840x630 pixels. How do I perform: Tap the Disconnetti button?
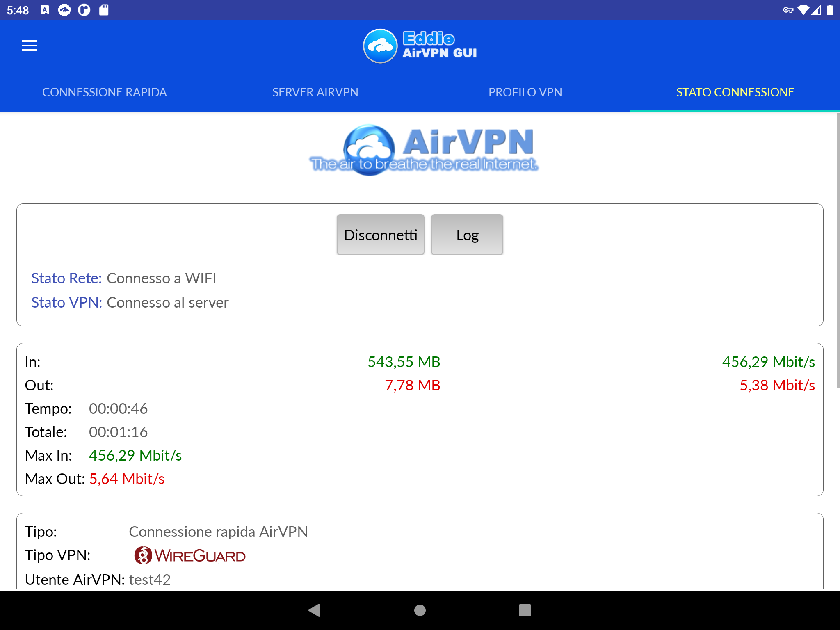(381, 235)
